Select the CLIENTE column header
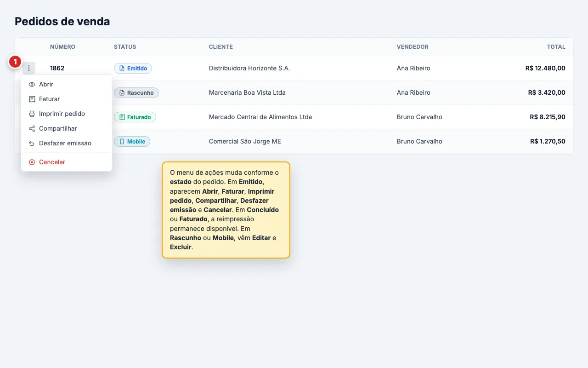Screen dimensions: 588x368 (221, 47)
